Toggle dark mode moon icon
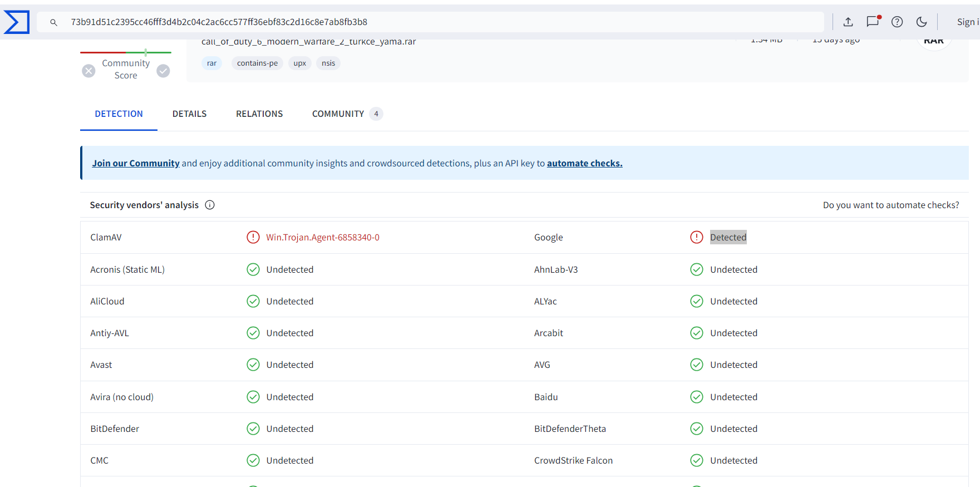980x487 pixels. coord(922,22)
